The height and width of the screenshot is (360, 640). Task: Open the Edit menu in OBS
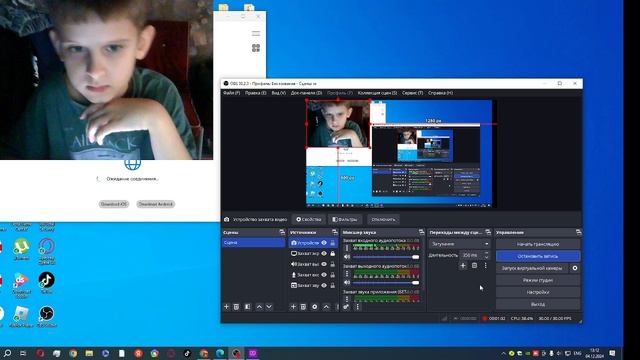tap(256, 93)
